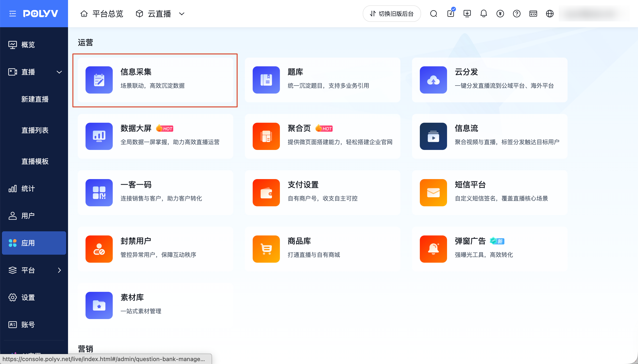Viewport: 638px width, 364px height.
Task: Click the POLYV logo
Action: (x=41, y=14)
